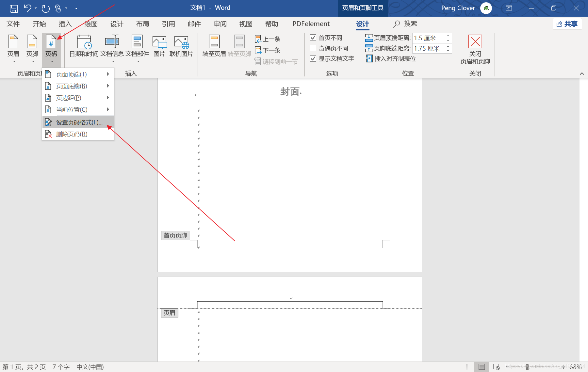Open the File (文件) tab
The height and width of the screenshot is (372, 588).
13,24
